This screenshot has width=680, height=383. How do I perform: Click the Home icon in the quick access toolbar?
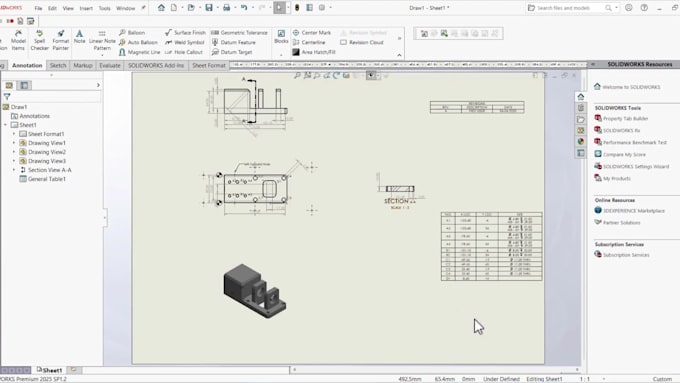coord(161,8)
